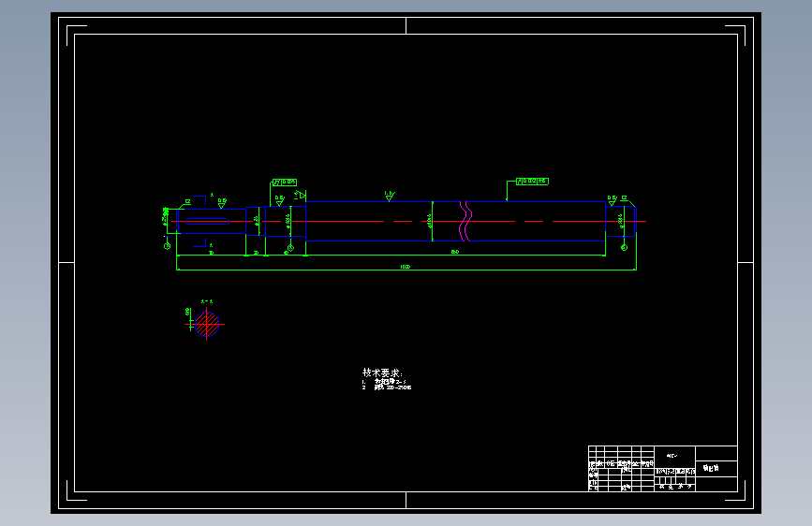
Task: Click the roughness symbol on the right journal
Action: [x=613, y=200]
